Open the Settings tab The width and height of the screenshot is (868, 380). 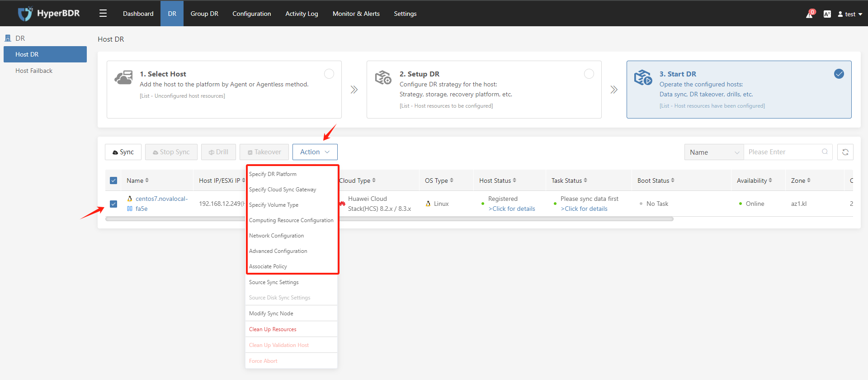405,14
